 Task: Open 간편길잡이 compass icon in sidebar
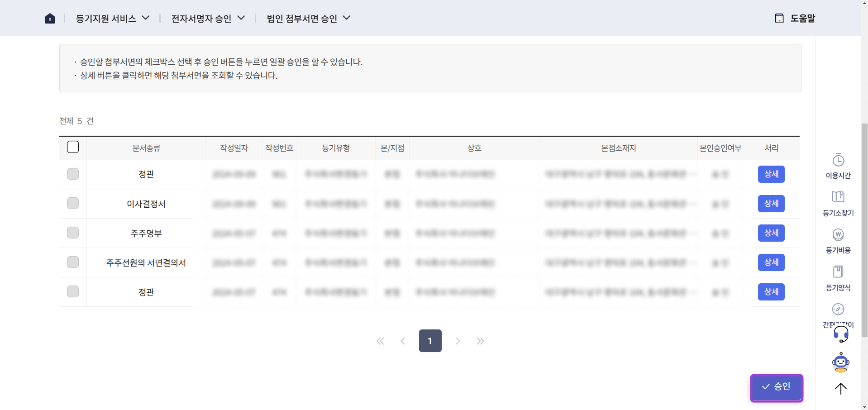pos(838,310)
